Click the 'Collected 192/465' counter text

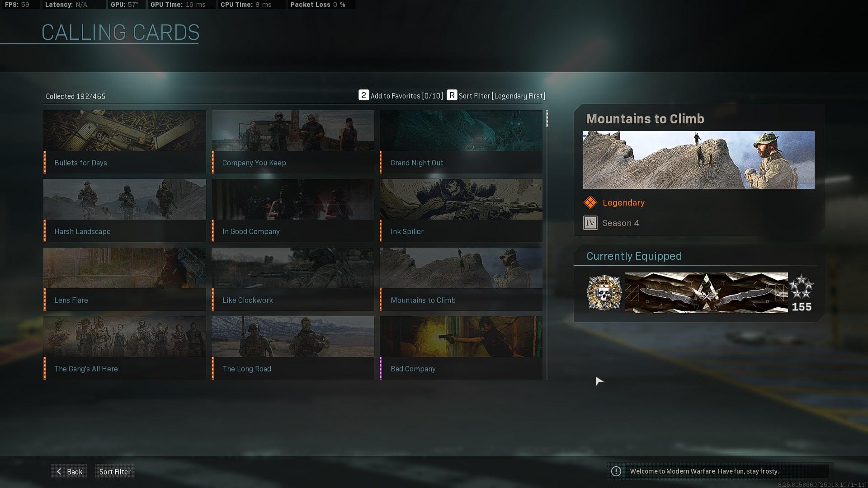tap(75, 96)
